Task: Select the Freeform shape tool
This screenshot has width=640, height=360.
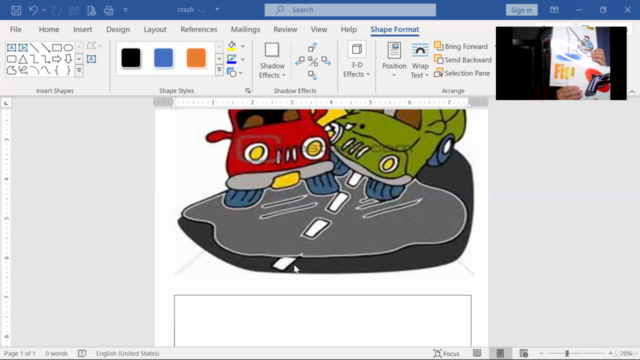Action: [x=11, y=71]
